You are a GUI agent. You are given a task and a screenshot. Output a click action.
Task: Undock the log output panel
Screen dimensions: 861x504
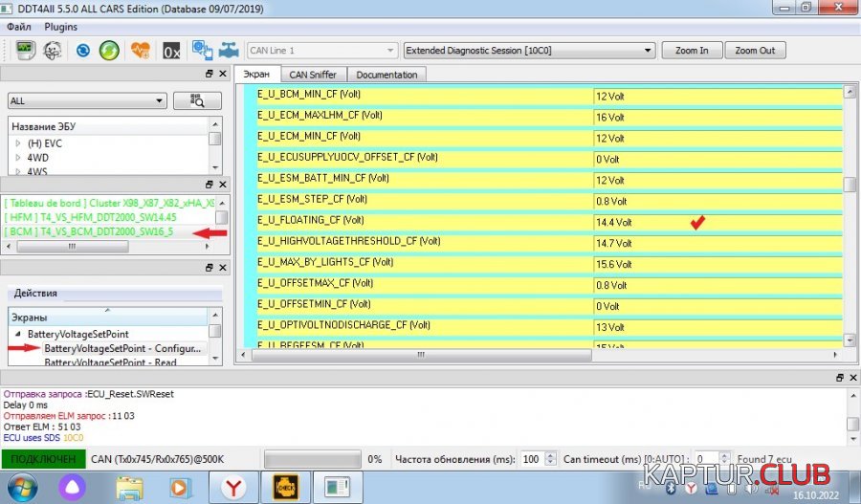pyautogui.click(x=840, y=378)
